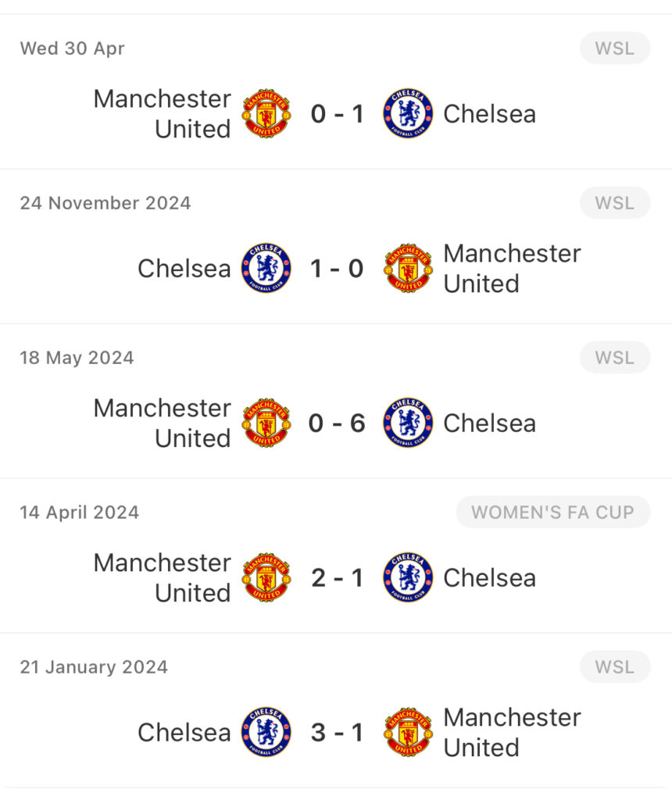672x800 pixels.
Task: Select the WSL tag on Wed 30 Apr
Action: point(615,48)
